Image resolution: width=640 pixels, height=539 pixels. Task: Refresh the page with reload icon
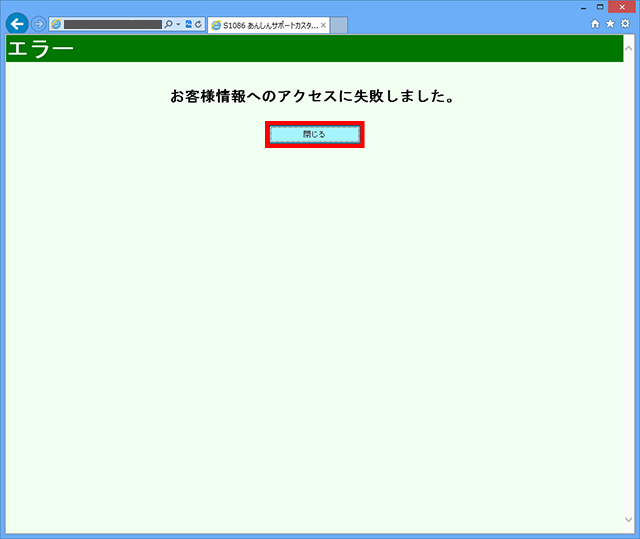[x=198, y=24]
